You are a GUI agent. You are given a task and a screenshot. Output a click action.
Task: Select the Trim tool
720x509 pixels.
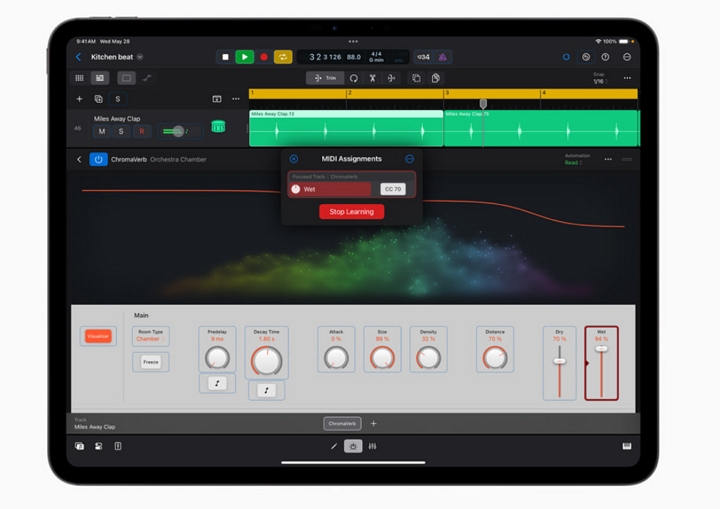tap(325, 78)
